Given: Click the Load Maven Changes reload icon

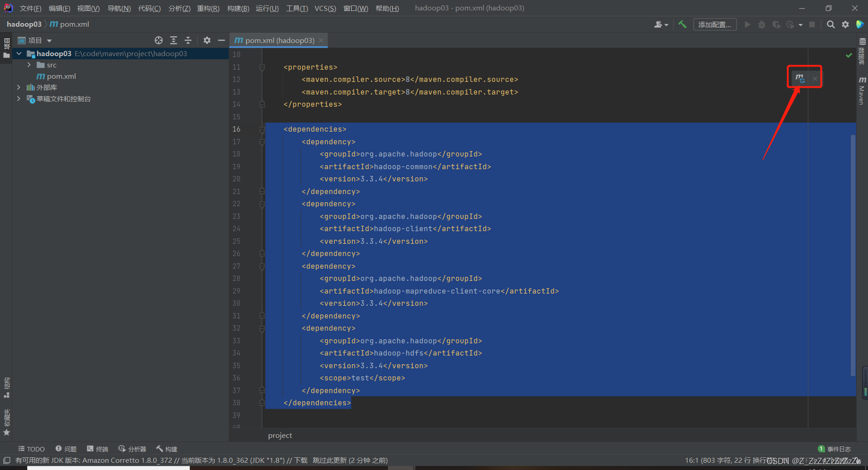Looking at the screenshot, I should (800, 78).
